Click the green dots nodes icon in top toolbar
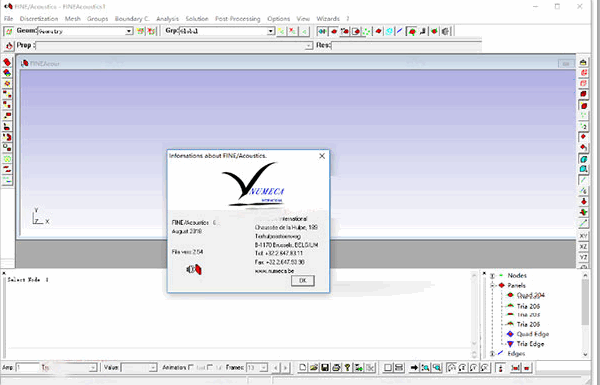 pos(367,31)
